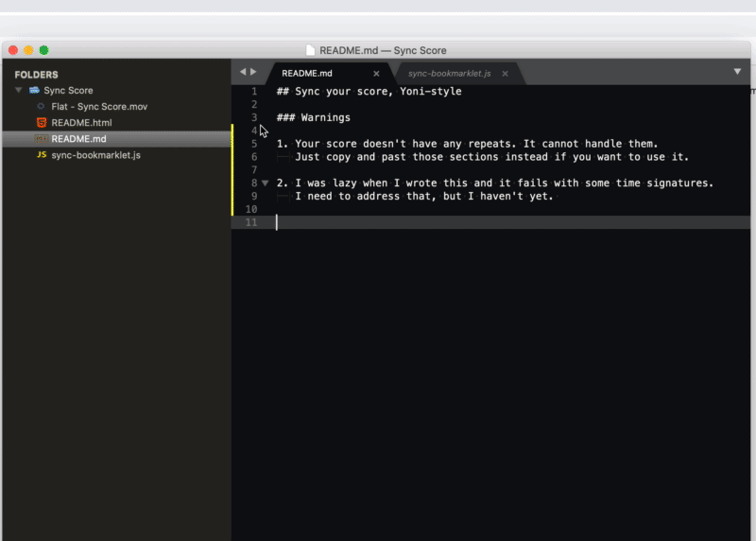Close the sync-bookmarklet.js tab
Screen dimensions: 756x541
coord(505,74)
